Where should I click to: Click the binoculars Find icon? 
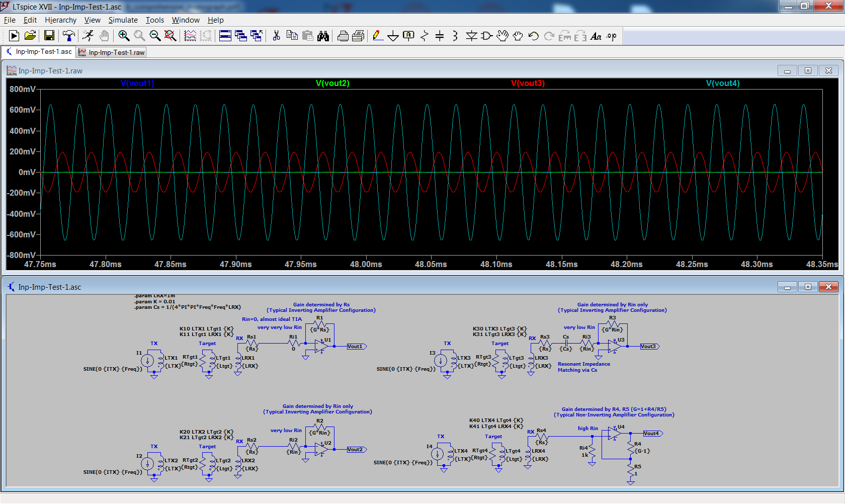(x=323, y=36)
